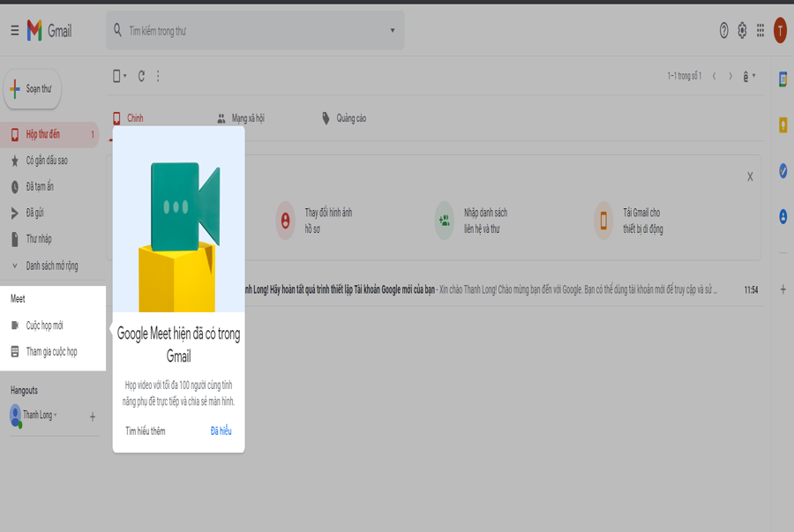Click the Tìm kiếm trong thư search field
Viewport: 794px width, 532px height.
pos(255,30)
